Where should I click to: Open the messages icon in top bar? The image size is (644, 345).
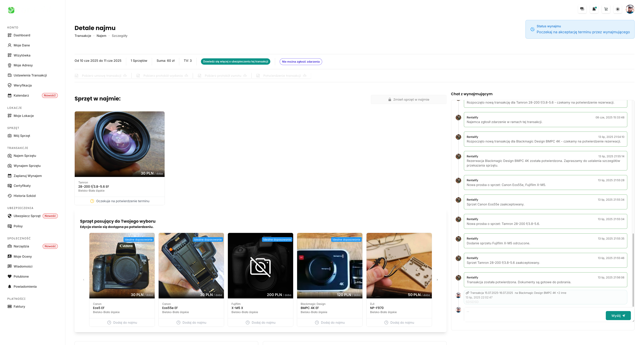click(582, 9)
